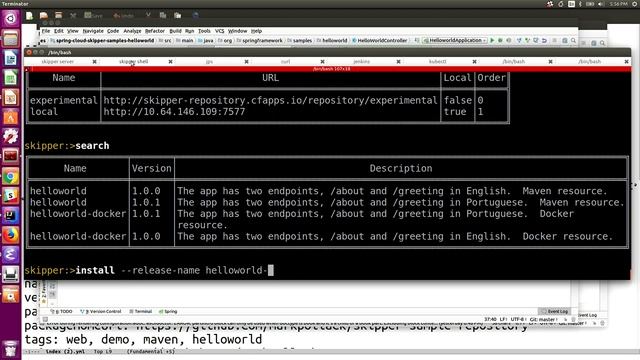Open Version Control tool window in IntelliJ
The height and width of the screenshot is (360, 640).
101,311
